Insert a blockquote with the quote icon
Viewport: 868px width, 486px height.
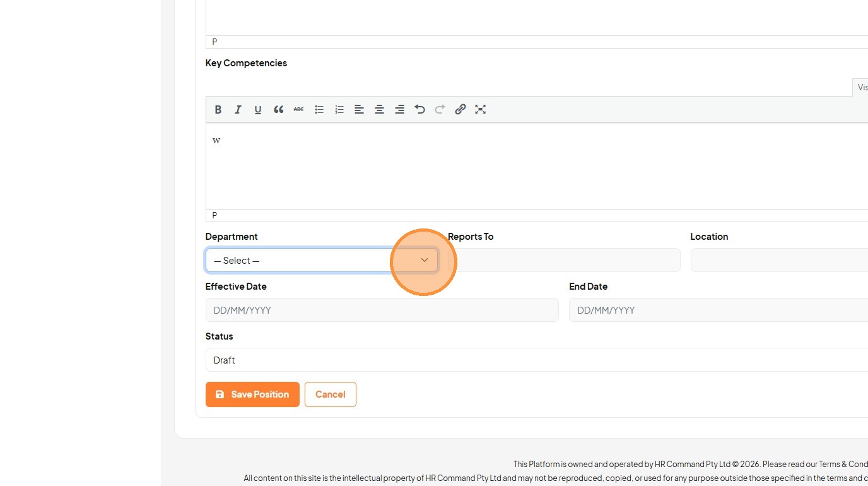coord(278,109)
